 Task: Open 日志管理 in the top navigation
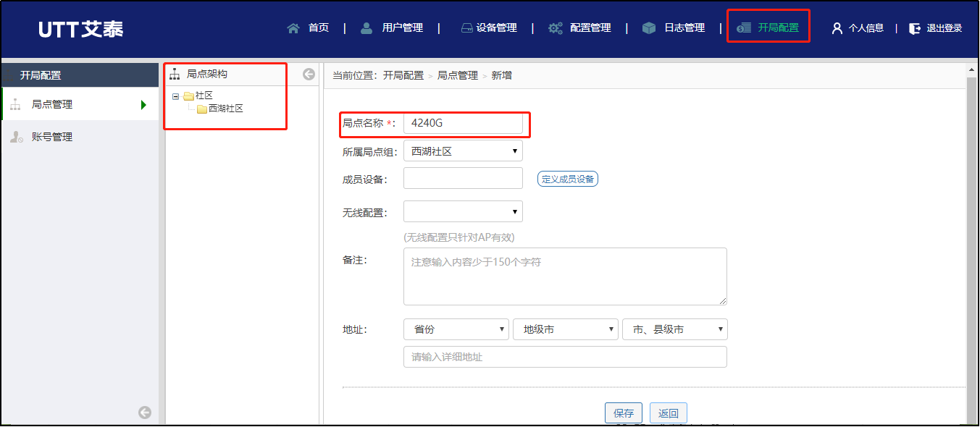tap(684, 28)
